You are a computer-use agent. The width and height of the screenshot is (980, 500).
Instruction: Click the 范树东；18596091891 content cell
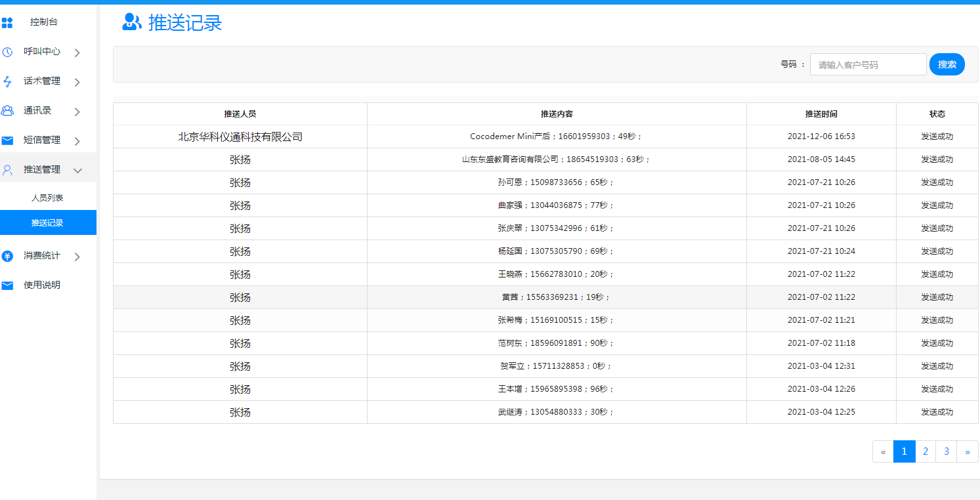pyautogui.click(x=557, y=343)
